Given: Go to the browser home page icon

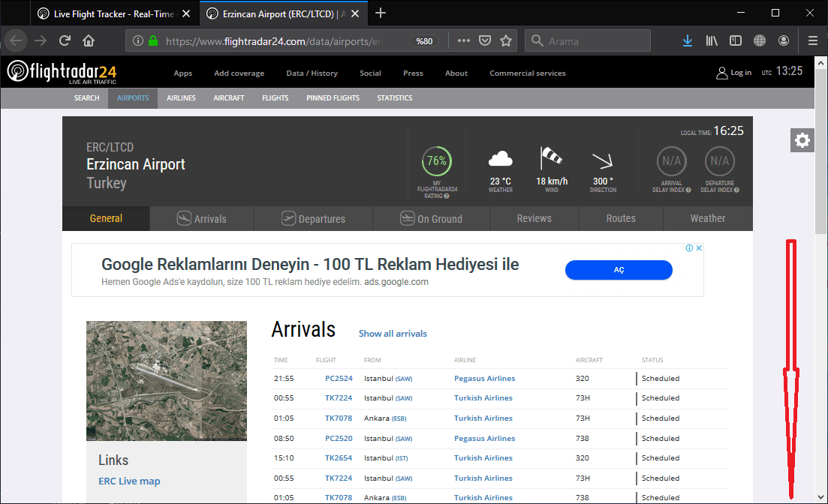Looking at the screenshot, I should click(89, 40).
